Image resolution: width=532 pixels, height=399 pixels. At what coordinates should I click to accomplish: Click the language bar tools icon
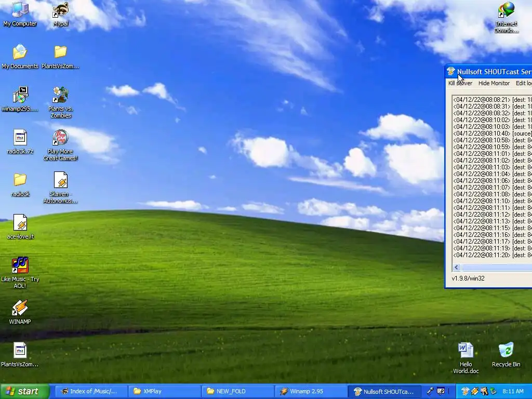441,391
